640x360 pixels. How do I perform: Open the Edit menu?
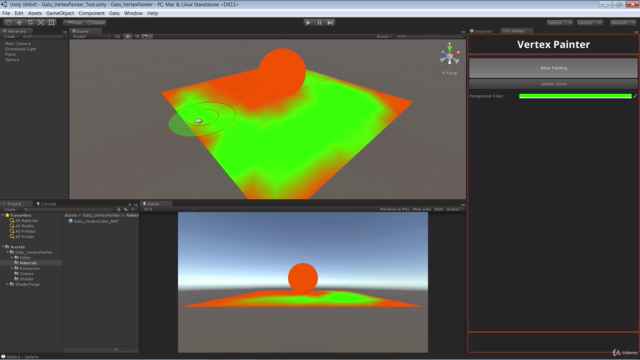coord(19,13)
